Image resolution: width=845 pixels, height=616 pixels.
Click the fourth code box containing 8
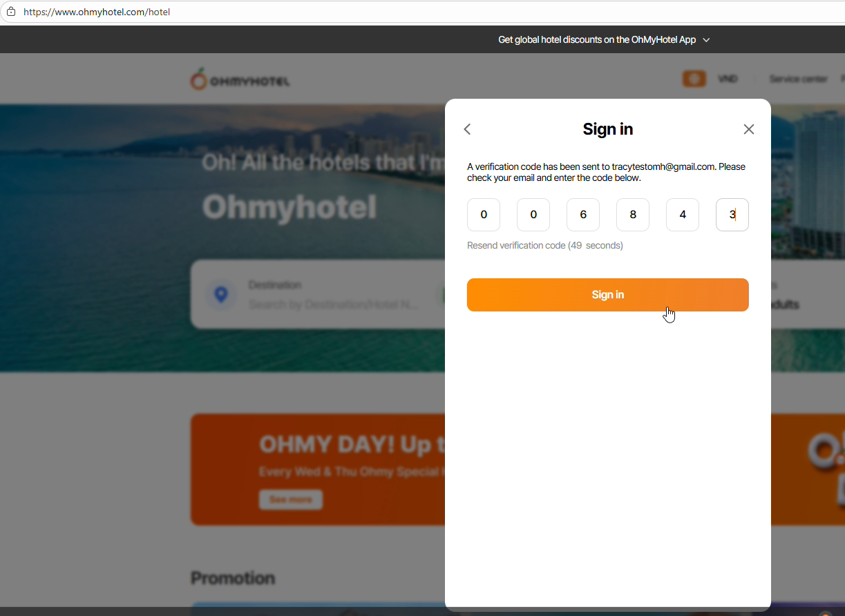point(633,215)
